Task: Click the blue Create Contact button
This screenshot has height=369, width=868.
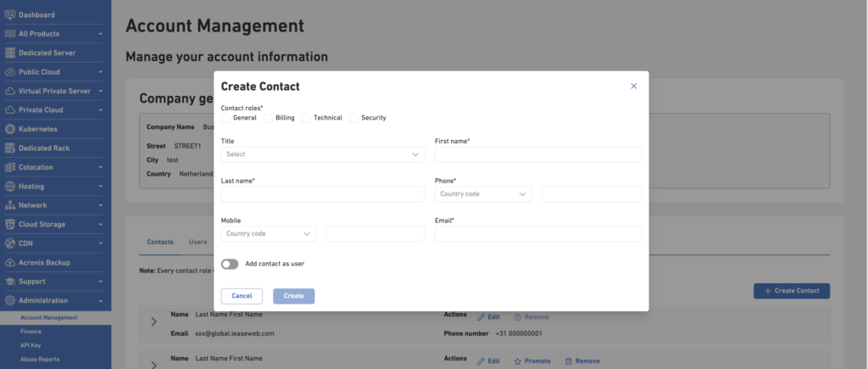Action: coord(792,291)
